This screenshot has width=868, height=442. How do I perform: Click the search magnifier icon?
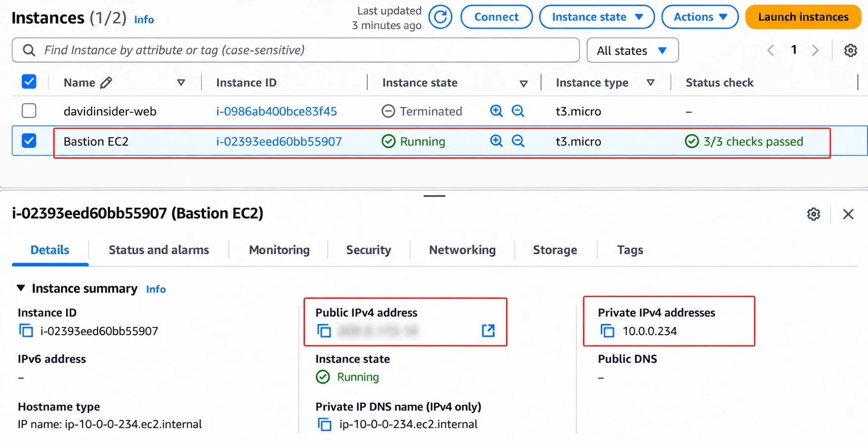[29, 50]
